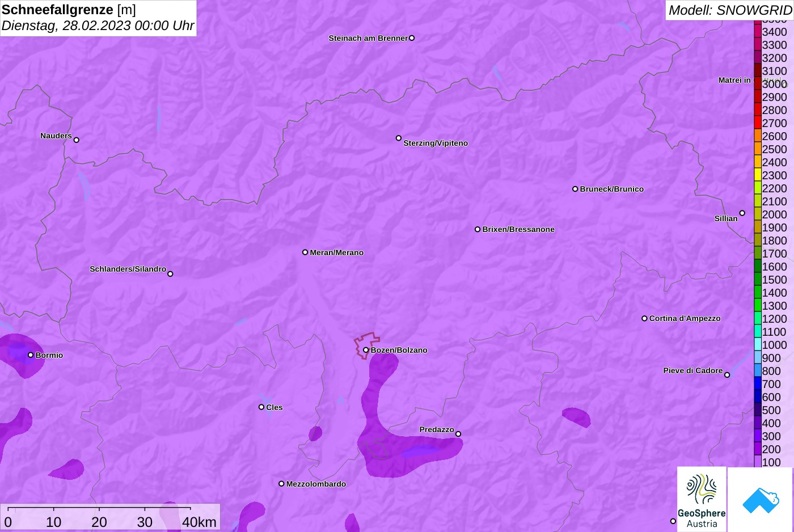Click the Sterzing/Vipiteno marker dot
Viewport: 794px width, 532px height.
coord(399,138)
